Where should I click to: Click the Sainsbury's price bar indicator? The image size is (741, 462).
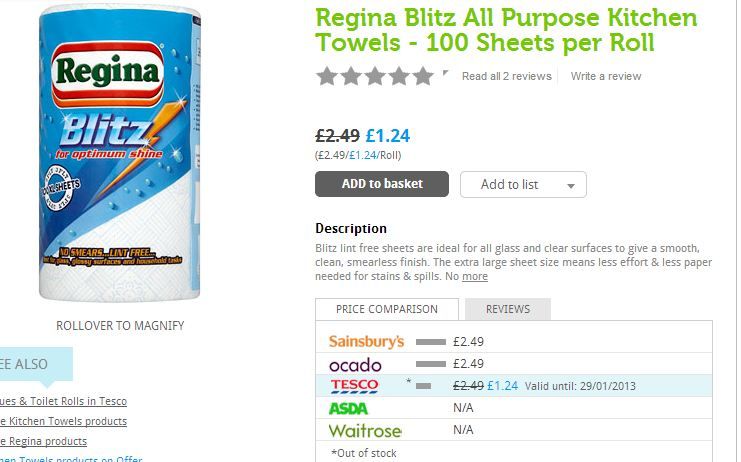431,342
